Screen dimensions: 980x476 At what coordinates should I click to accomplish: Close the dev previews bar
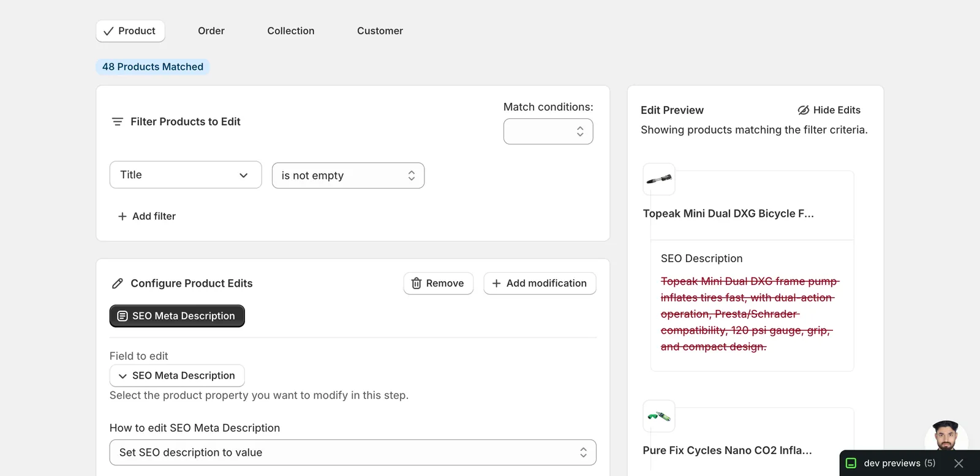coord(959,464)
